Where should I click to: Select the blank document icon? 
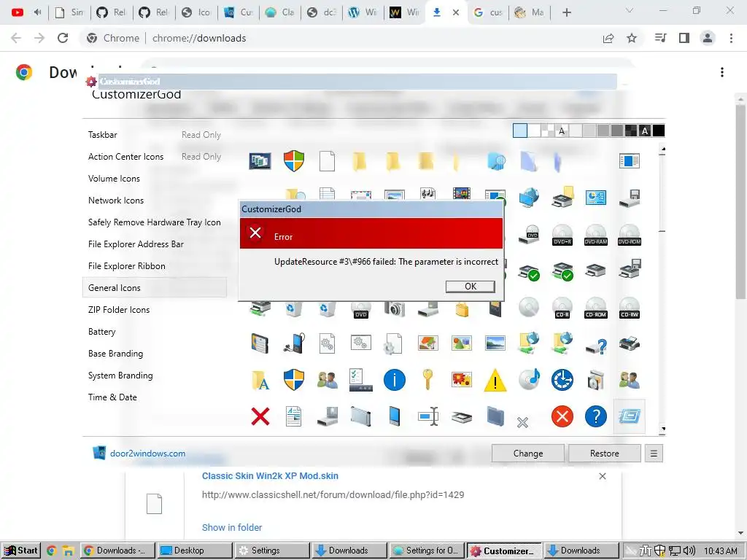point(327,161)
